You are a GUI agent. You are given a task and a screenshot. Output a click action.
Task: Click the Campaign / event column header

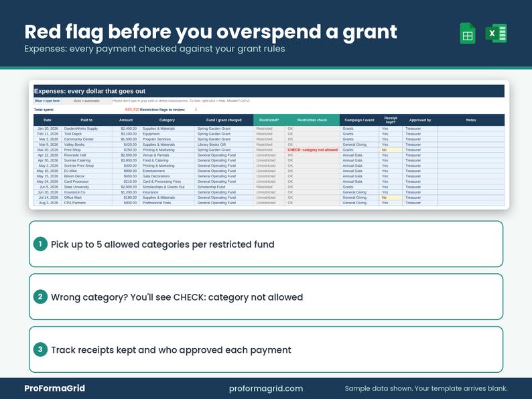point(359,120)
